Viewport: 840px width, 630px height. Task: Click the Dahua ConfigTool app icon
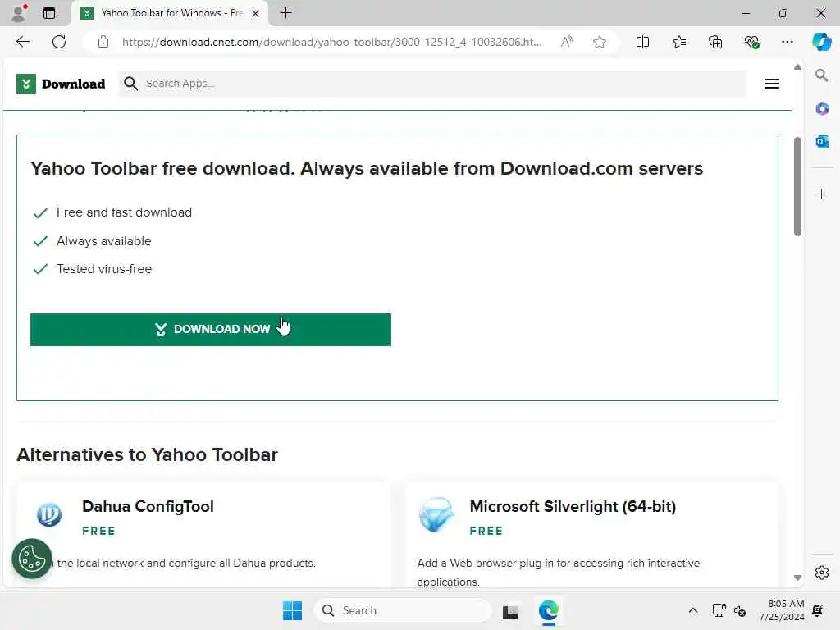[x=48, y=514]
